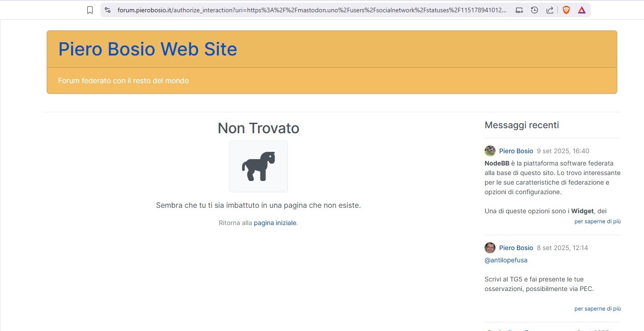Bookmark the current page
644x331 pixels.
tap(89, 9)
